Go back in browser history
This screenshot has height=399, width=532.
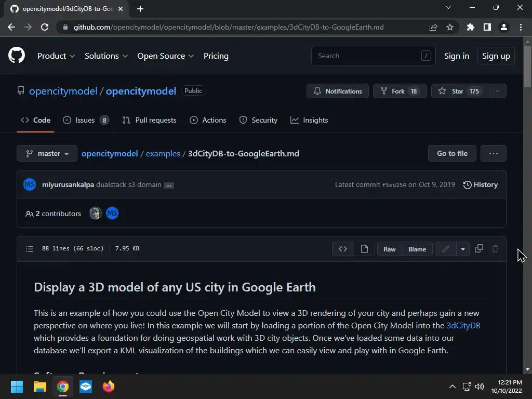pos(11,27)
